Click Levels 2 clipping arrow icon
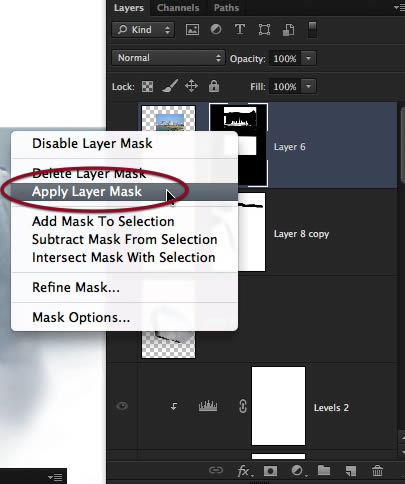405x484 pixels. (x=174, y=406)
